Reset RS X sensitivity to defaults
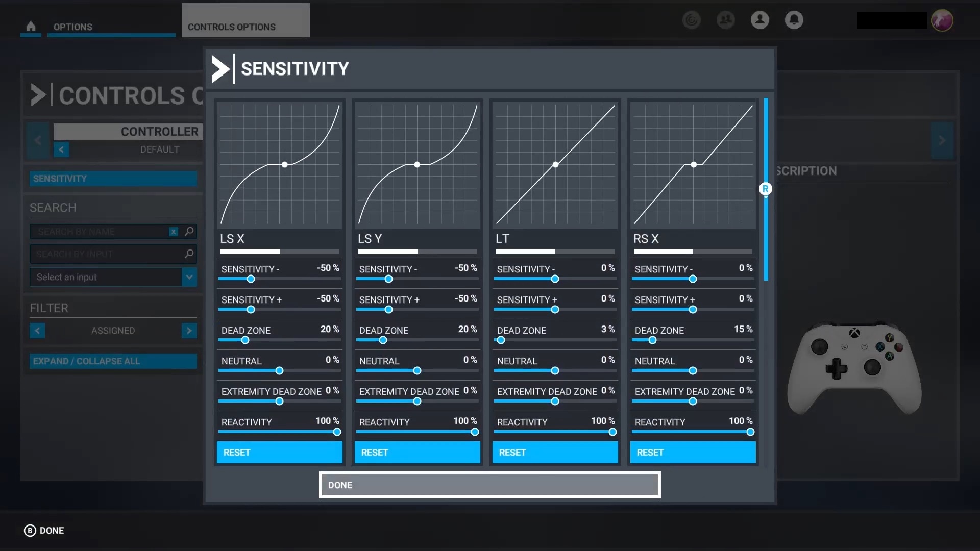Screen dimensions: 980x551 coord(693,452)
